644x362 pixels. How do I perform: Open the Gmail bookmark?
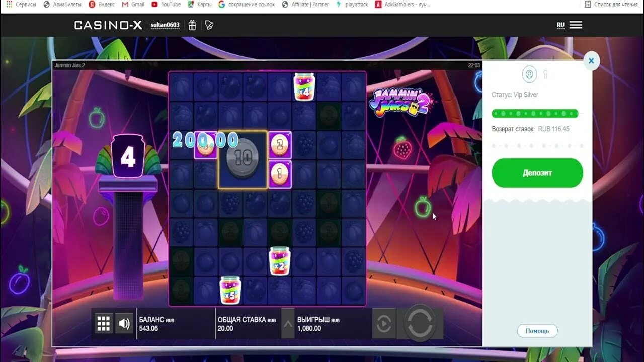(133, 4)
